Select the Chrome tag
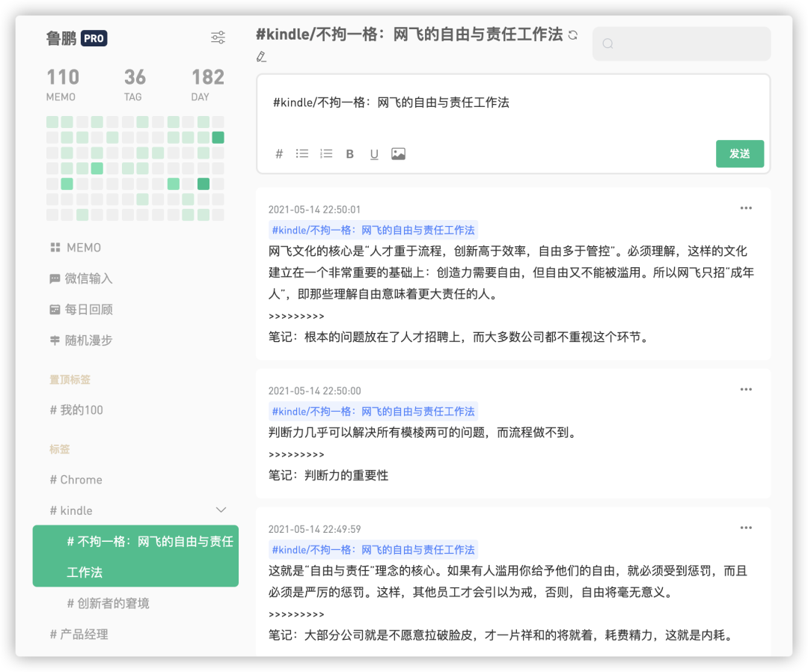 tap(76, 480)
